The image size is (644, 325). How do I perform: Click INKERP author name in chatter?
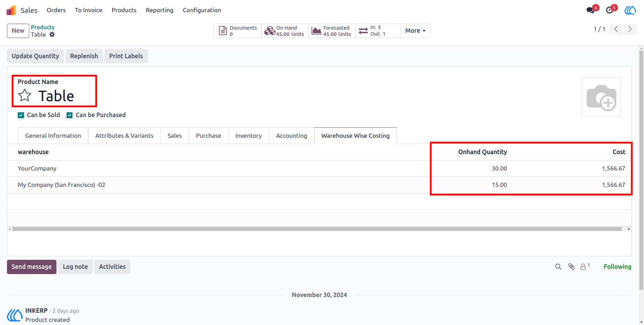36,310
